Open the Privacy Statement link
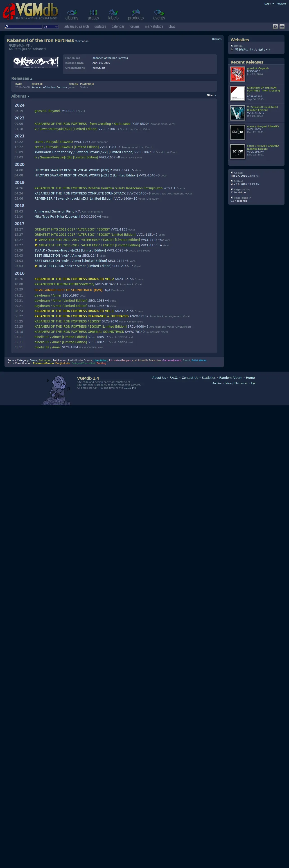289x868 pixels. (x=236, y=383)
